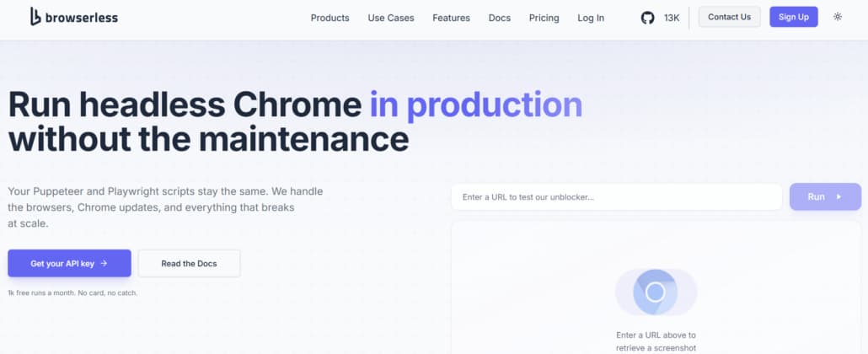The width and height of the screenshot is (868, 354).
Task: Click the 'in production' headline text
Action: coord(475,105)
